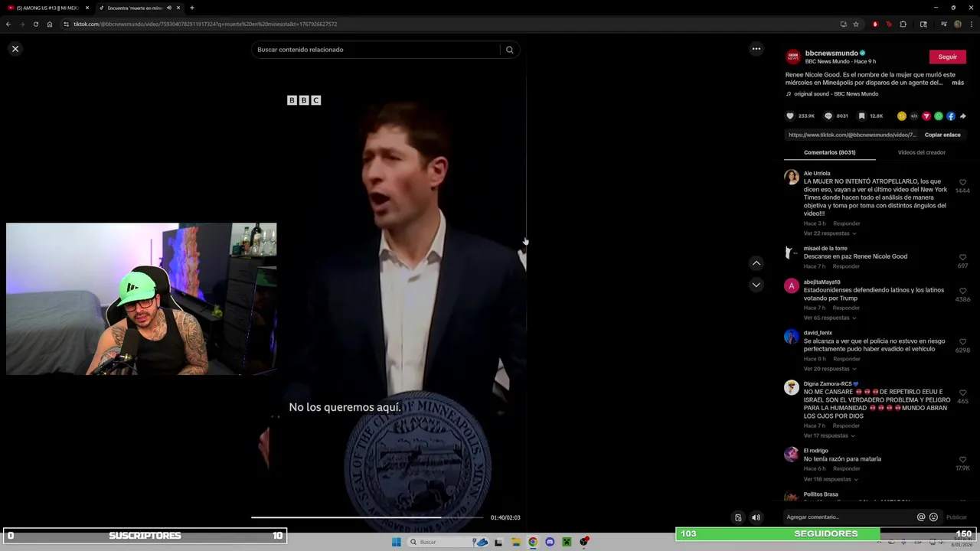Viewport: 980px width, 551px height.
Task: Save video with the bookmark icon
Action: [x=861, y=116]
